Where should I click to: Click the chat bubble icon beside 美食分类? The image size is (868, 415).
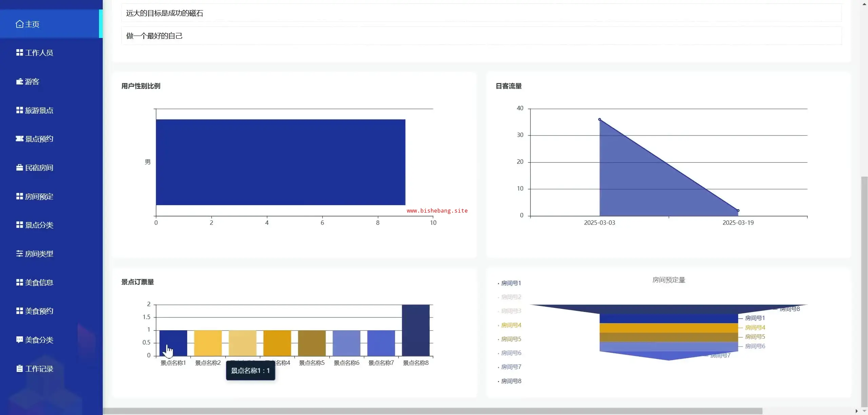coord(19,339)
